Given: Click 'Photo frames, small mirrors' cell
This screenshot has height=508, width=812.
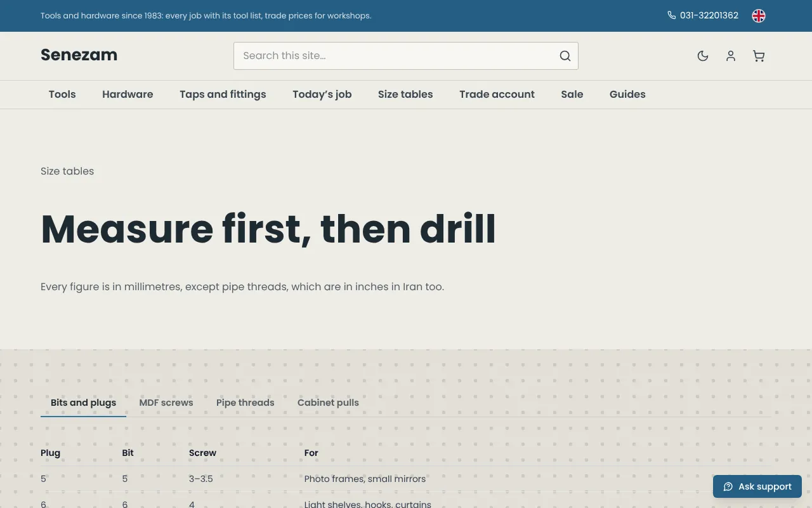Looking at the screenshot, I should coord(365,479).
